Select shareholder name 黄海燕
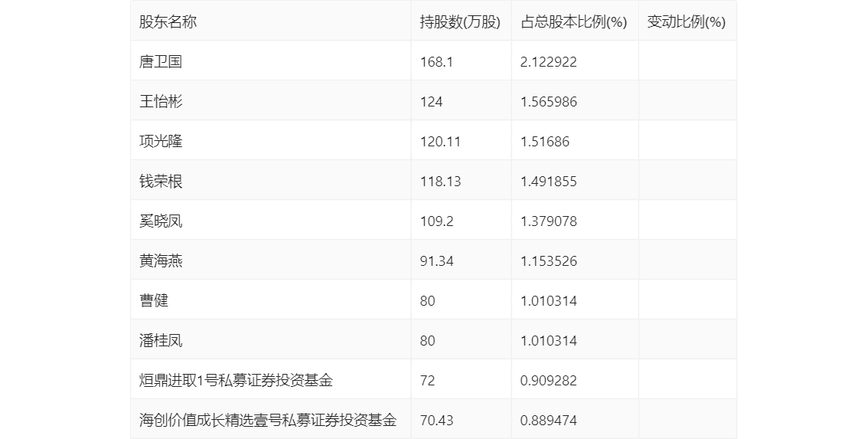868x439 pixels. 161,261
